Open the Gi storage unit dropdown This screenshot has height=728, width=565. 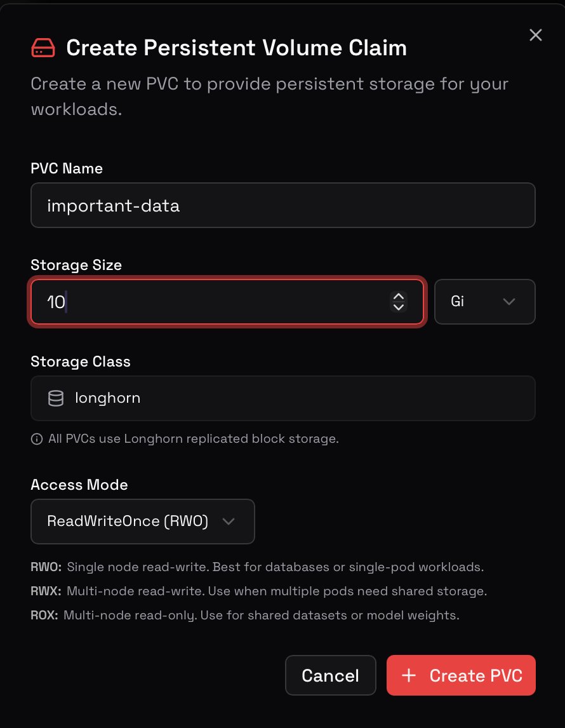click(484, 302)
